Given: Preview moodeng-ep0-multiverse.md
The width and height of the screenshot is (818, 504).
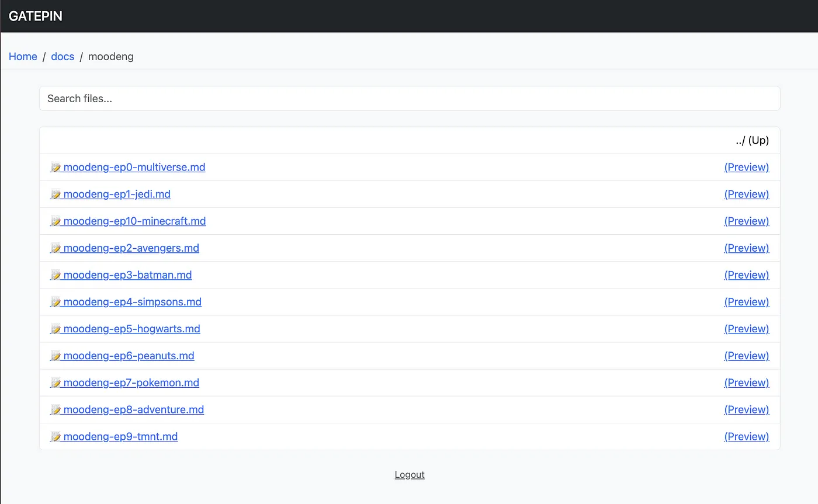Looking at the screenshot, I should coord(747,167).
